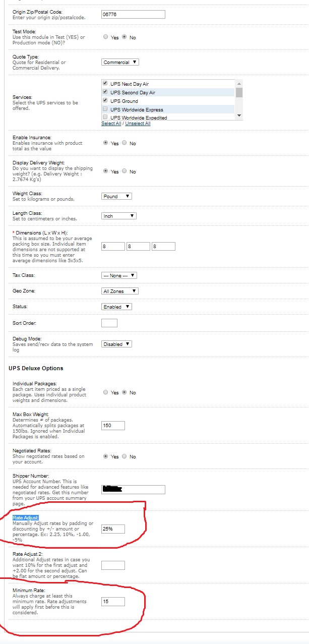Click the Negotiated Rates label

tap(31, 450)
